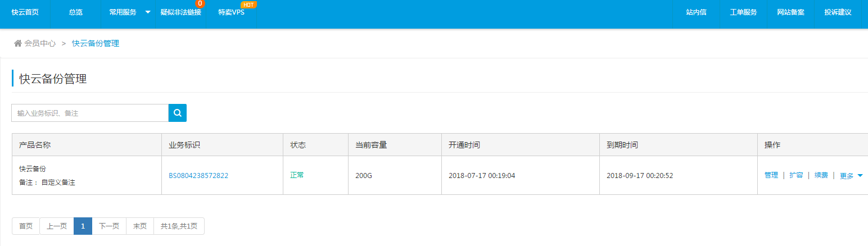Click the 2018-09-17 00:20:52 expiry time

640,176
